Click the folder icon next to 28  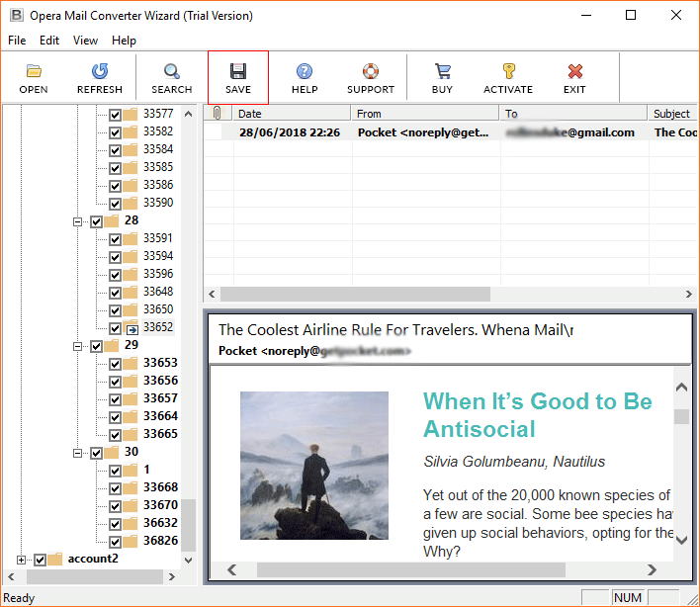tap(112, 220)
